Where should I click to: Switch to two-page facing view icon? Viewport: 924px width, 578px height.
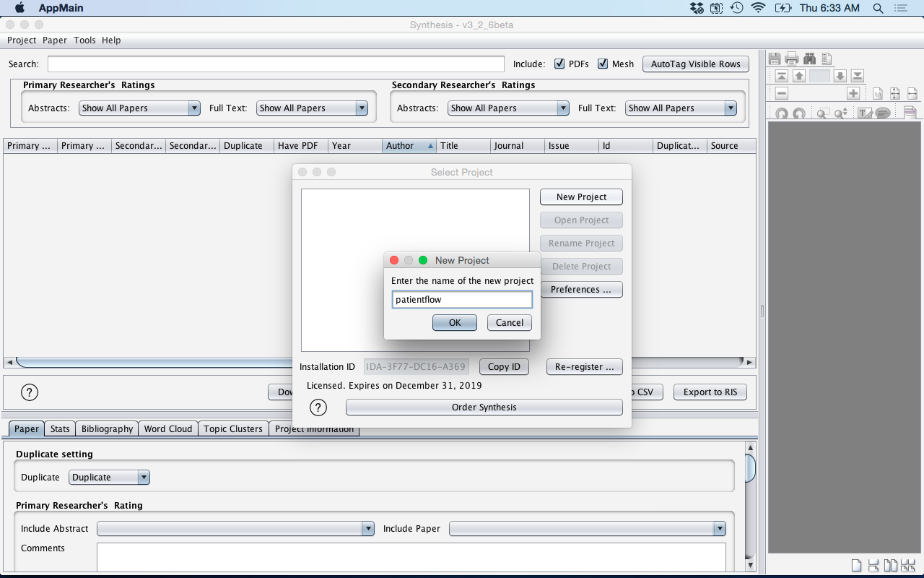click(890, 565)
